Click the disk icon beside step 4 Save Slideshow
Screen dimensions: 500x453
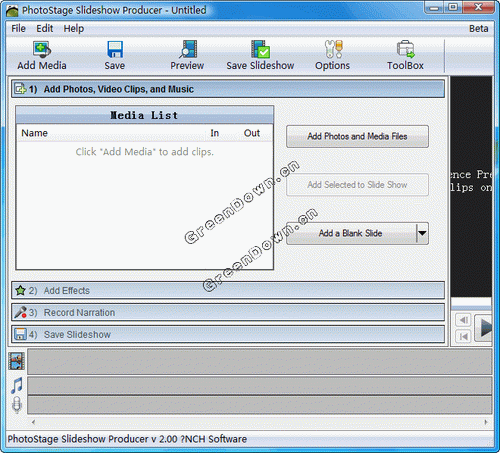pyautogui.click(x=20, y=334)
